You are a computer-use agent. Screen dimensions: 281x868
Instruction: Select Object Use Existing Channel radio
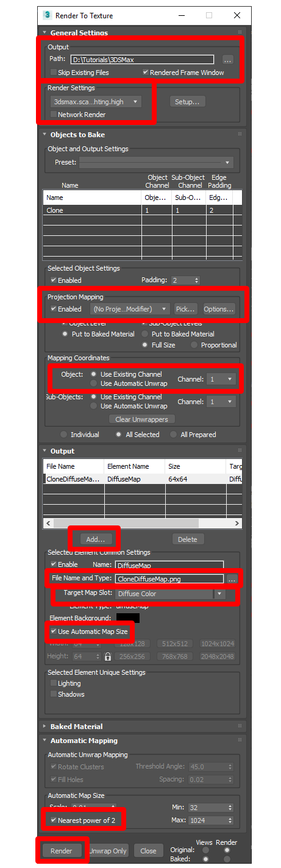tap(93, 374)
